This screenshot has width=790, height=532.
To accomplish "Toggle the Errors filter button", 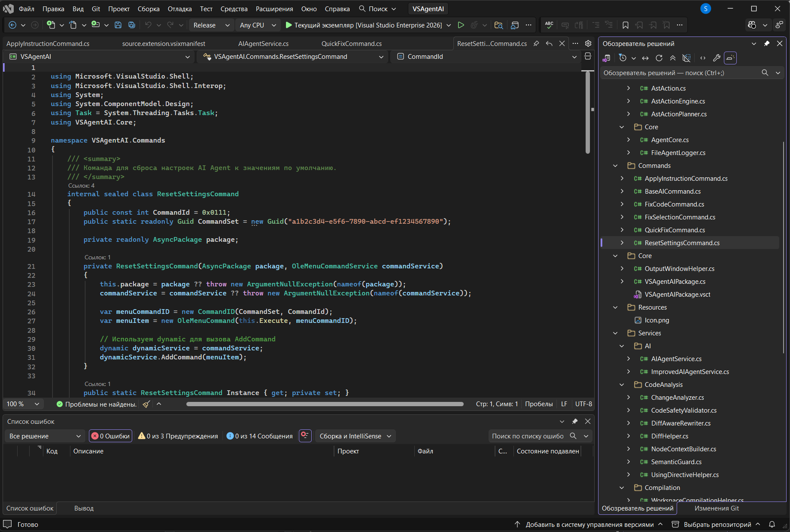I will pyautogui.click(x=110, y=436).
